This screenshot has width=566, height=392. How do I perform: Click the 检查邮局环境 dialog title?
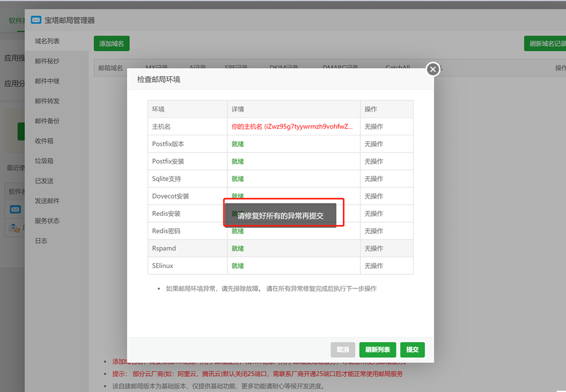(x=159, y=79)
